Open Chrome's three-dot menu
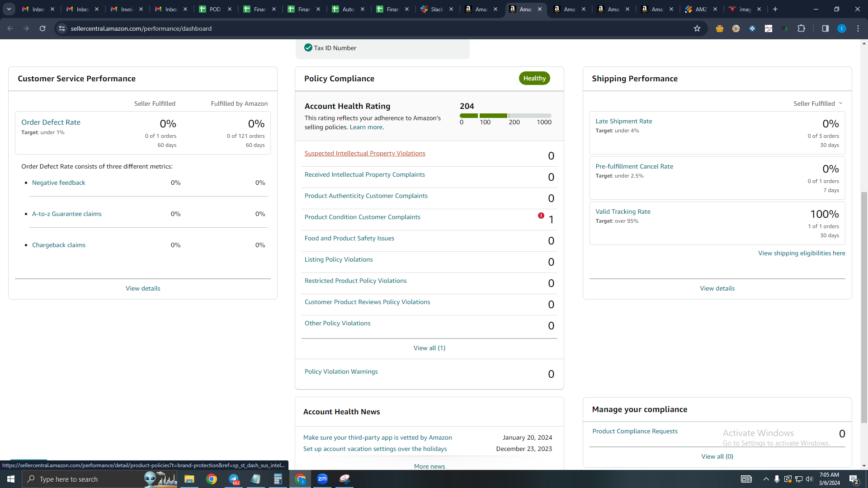This screenshot has height=488, width=868. (858, 28)
